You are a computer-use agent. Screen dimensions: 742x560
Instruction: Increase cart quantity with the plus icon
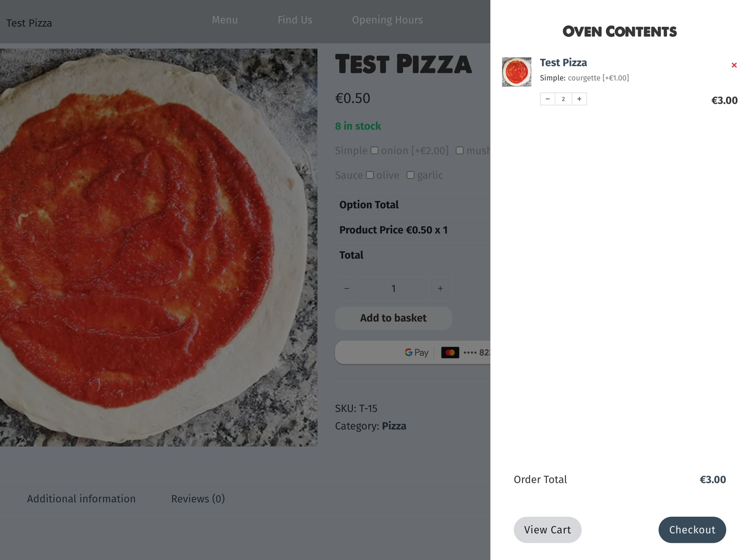(579, 99)
